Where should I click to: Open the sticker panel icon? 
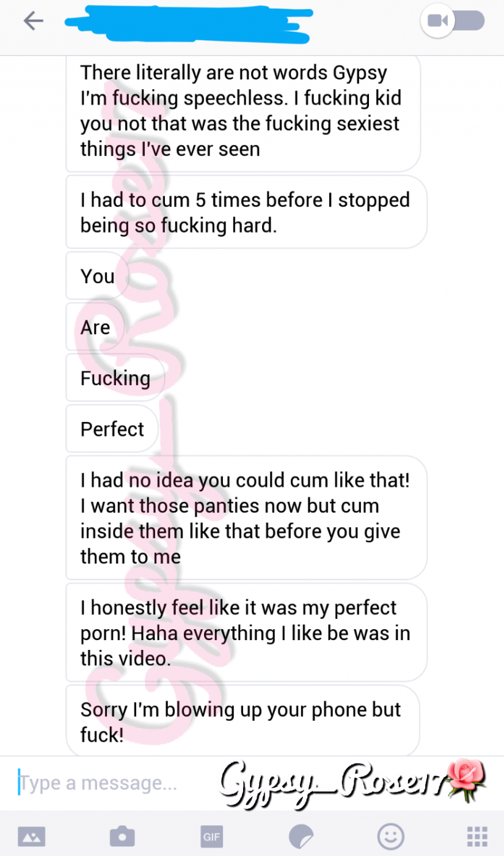click(x=301, y=835)
